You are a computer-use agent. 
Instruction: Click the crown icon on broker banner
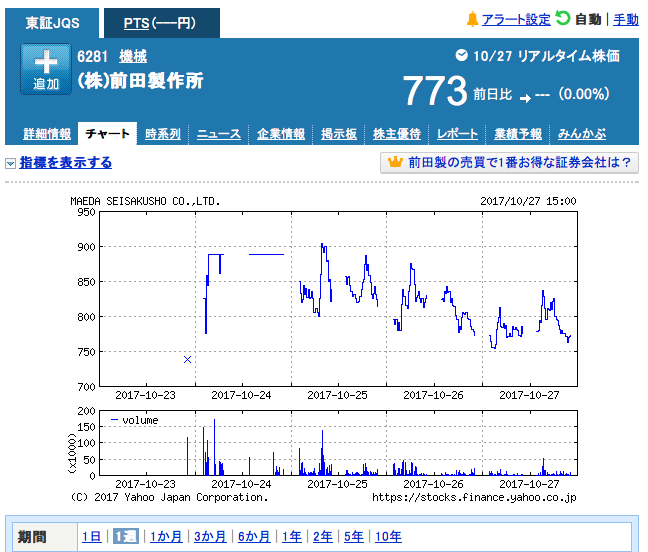coord(395,162)
